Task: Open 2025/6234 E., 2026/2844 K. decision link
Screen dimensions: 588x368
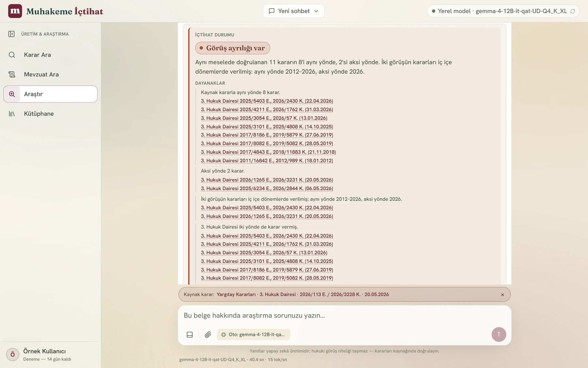Action: tap(267, 188)
